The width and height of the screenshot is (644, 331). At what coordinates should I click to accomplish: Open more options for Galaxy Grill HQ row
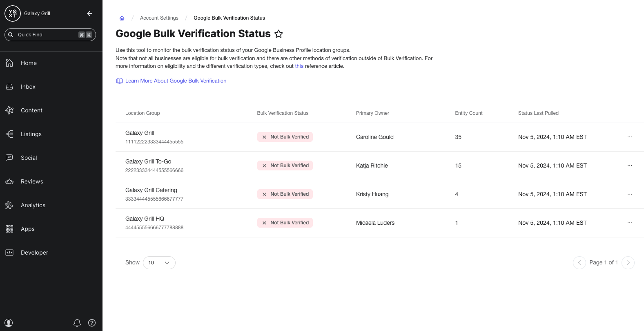[x=630, y=223]
